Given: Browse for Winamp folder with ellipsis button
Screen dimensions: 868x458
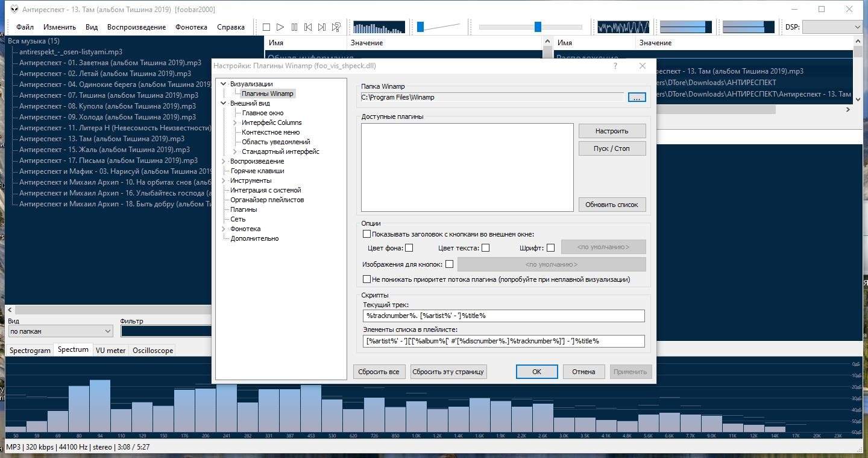Looking at the screenshot, I should (x=637, y=97).
